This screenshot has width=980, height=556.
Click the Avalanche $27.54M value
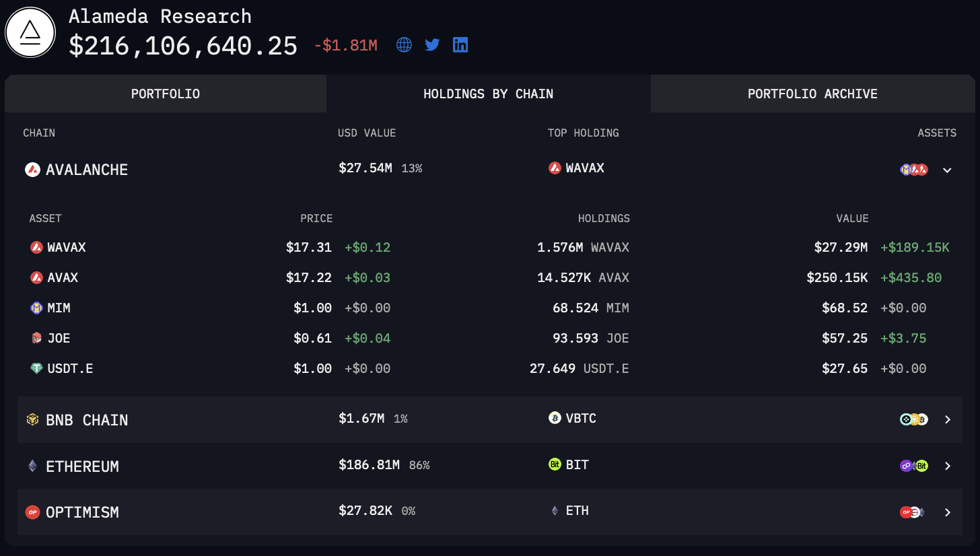[x=365, y=168]
